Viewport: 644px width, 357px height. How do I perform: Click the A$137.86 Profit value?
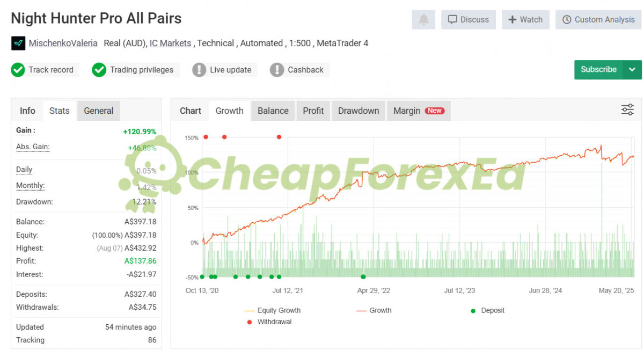pos(141,261)
